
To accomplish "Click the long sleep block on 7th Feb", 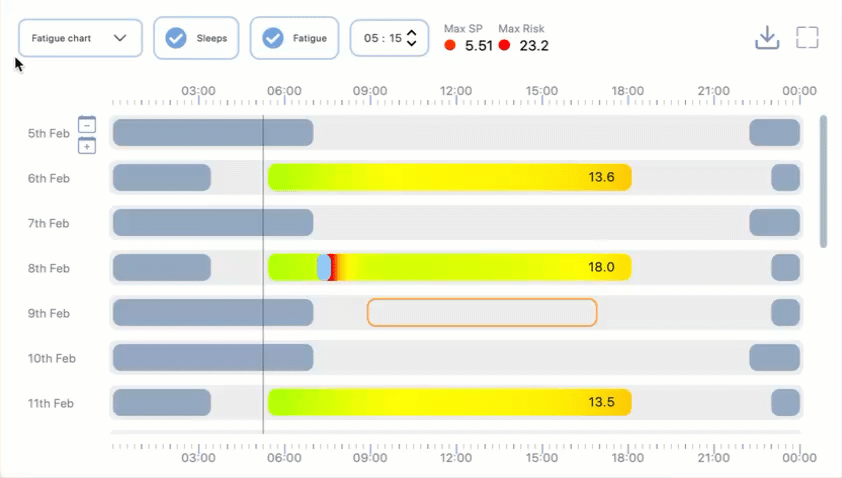I will pyautogui.click(x=213, y=222).
